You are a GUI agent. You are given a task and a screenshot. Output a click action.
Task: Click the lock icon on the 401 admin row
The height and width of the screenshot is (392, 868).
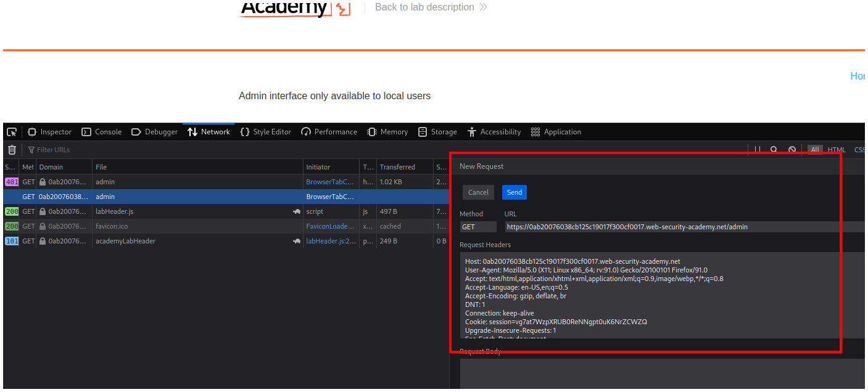point(43,182)
